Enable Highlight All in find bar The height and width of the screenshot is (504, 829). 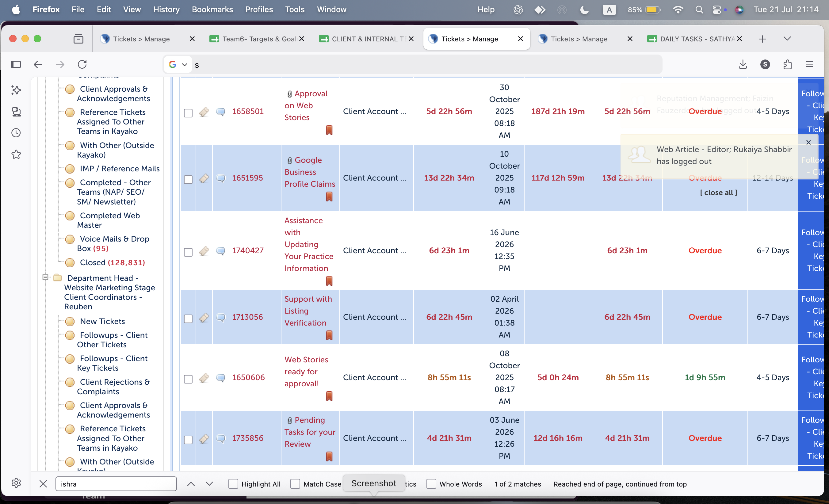pos(233,484)
